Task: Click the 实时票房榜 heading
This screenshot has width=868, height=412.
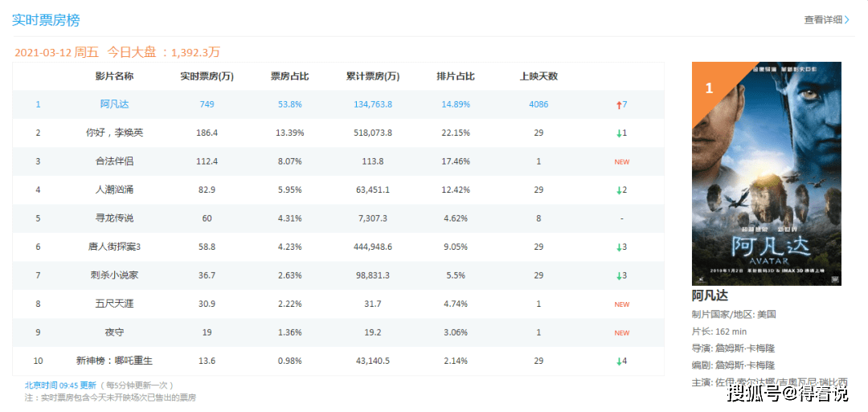Action: point(46,20)
